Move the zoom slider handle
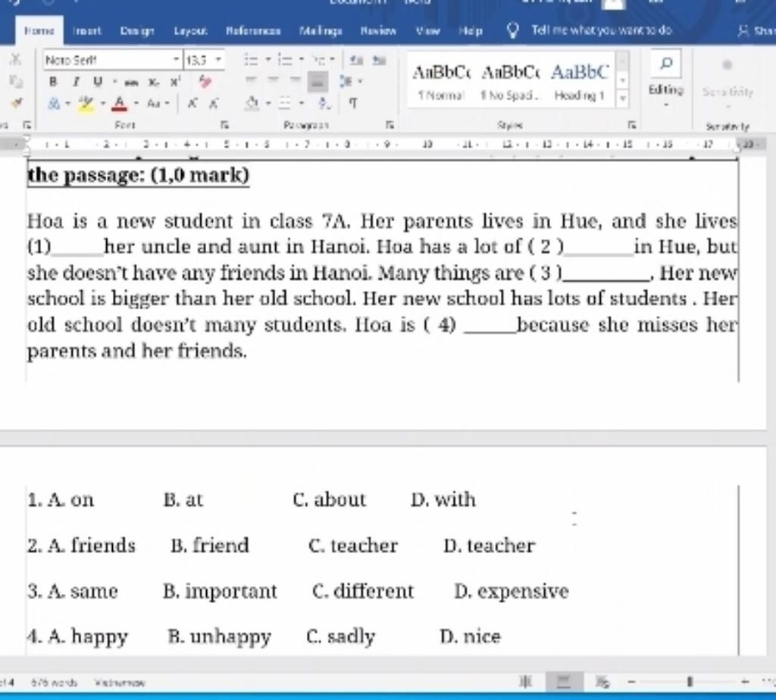The image size is (776, 700). tap(690, 682)
